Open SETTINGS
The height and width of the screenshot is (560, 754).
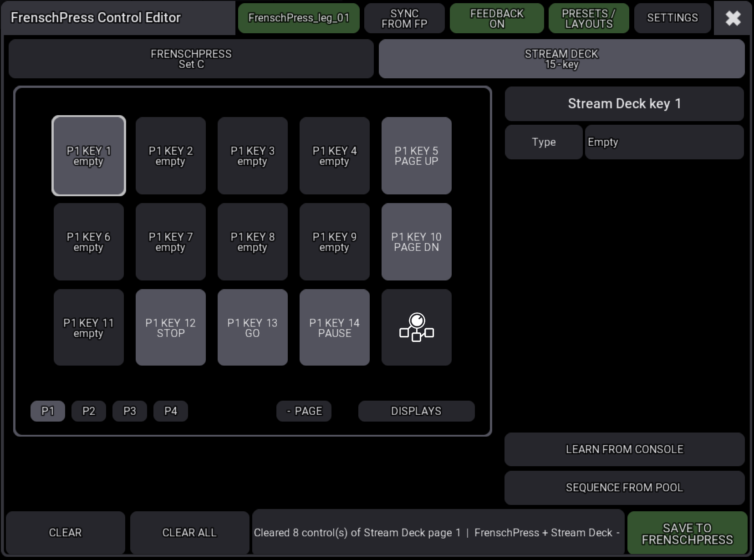click(672, 18)
